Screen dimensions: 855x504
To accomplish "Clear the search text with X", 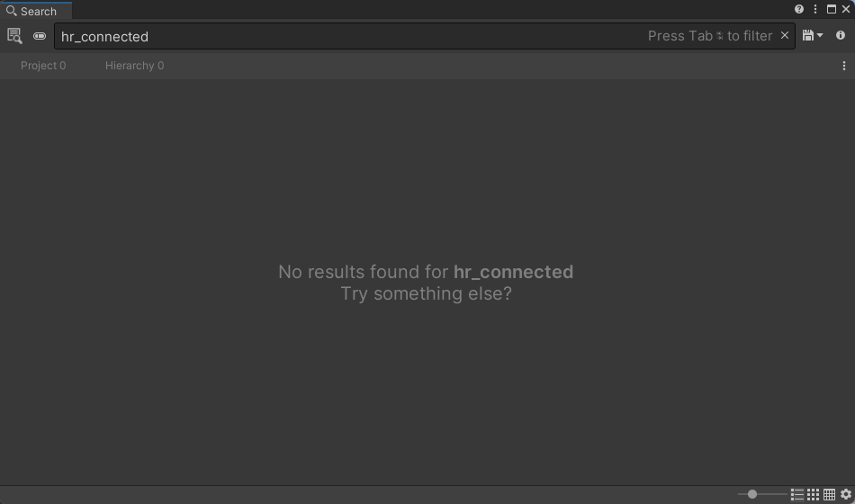I will 785,35.
